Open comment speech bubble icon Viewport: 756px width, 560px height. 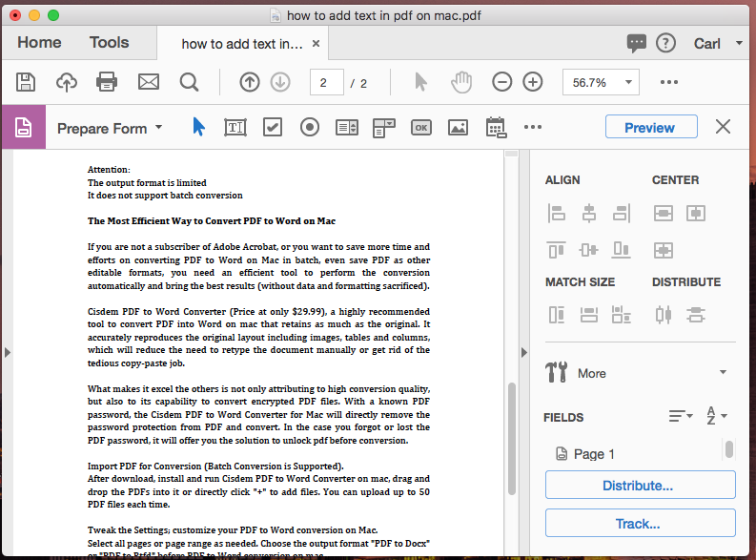(637, 44)
